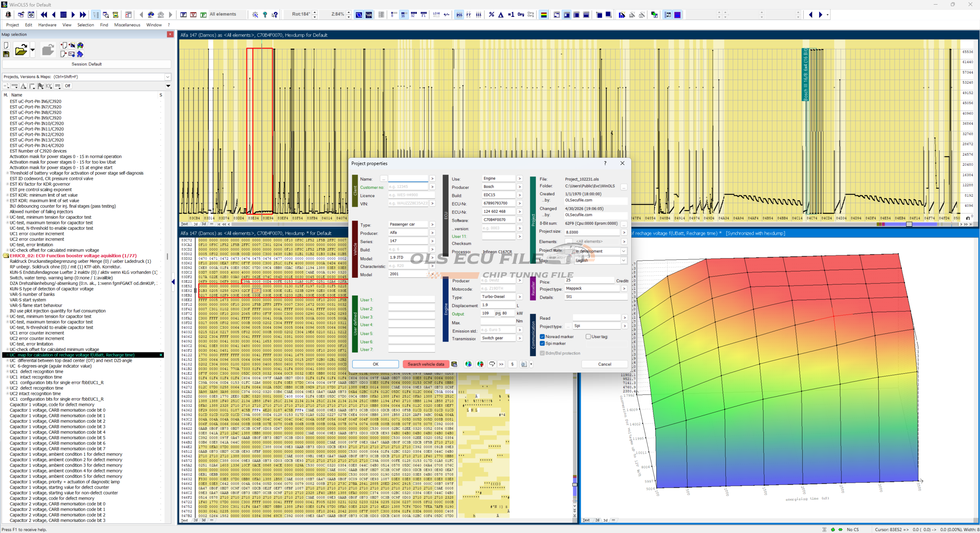
Task: Click into the Customer no input field
Action: (408, 187)
